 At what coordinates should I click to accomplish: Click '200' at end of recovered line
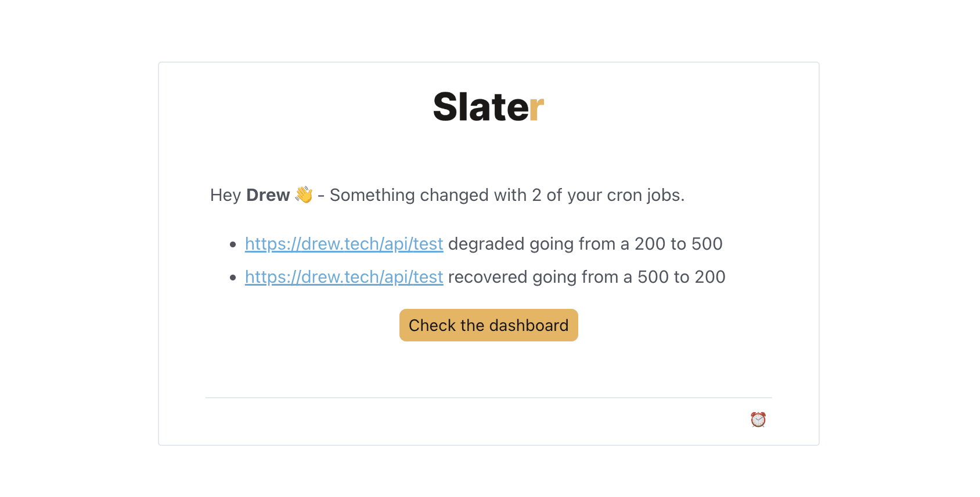[710, 277]
